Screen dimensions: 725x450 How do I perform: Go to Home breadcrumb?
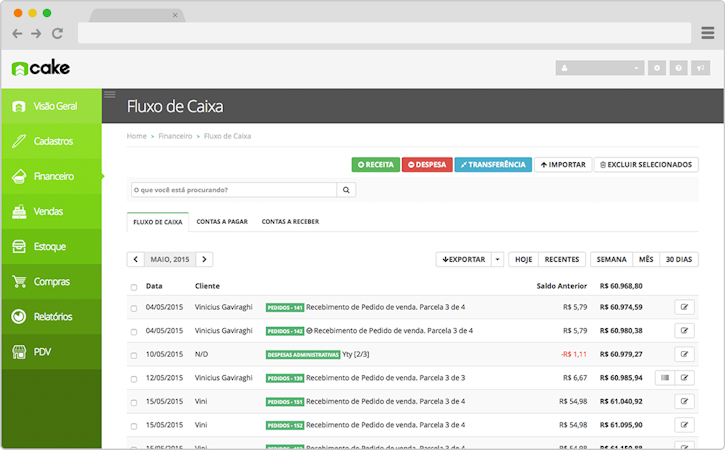point(136,136)
